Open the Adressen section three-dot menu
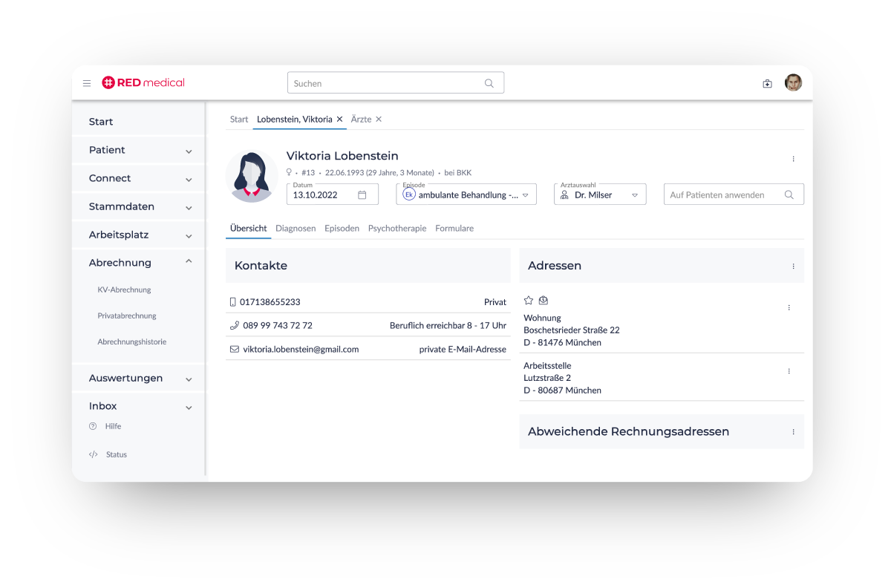 pyautogui.click(x=793, y=266)
